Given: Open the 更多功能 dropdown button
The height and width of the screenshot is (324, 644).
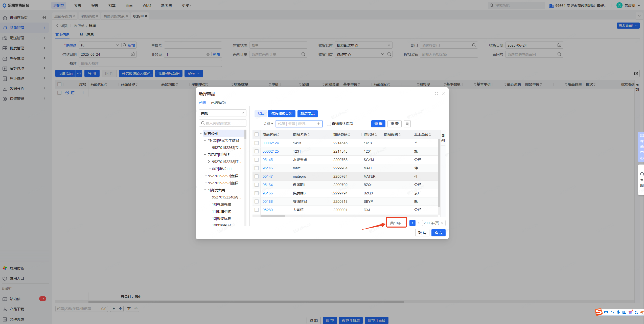Looking at the screenshot, I should [x=628, y=26].
